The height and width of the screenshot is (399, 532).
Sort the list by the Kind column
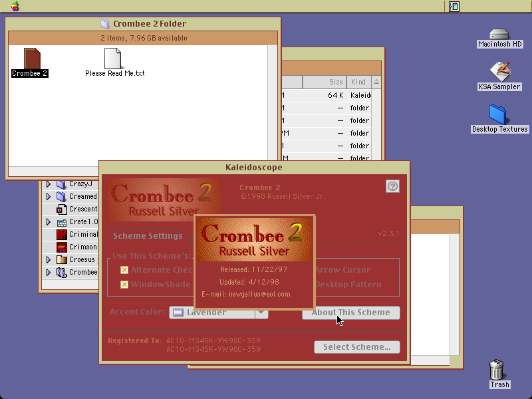tap(359, 82)
